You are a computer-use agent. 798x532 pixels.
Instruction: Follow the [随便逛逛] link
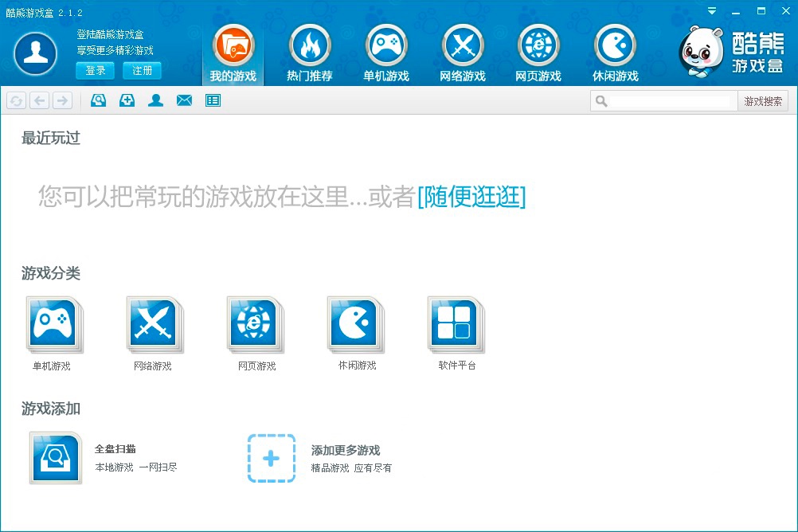tap(471, 196)
